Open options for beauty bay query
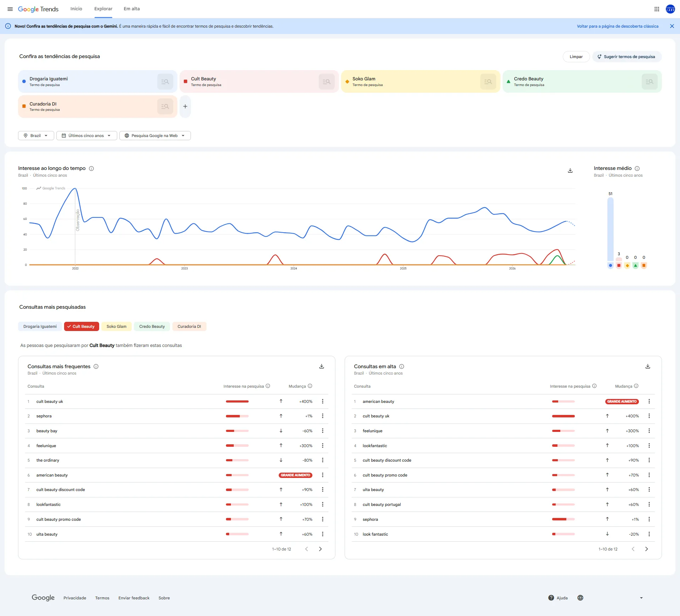680x616 pixels. pyautogui.click(x=323, y=430)
